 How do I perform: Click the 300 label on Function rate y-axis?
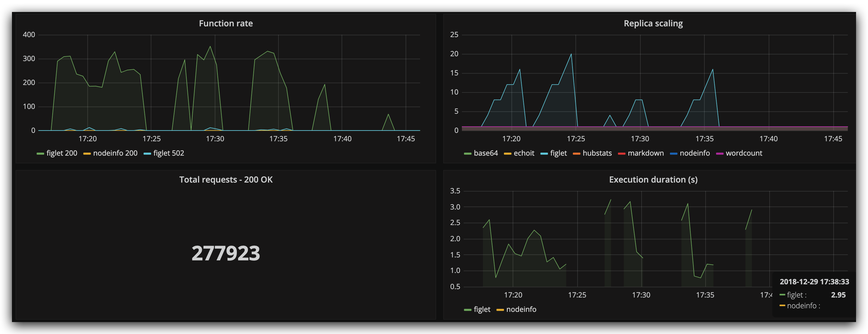(x=29, y=59)
